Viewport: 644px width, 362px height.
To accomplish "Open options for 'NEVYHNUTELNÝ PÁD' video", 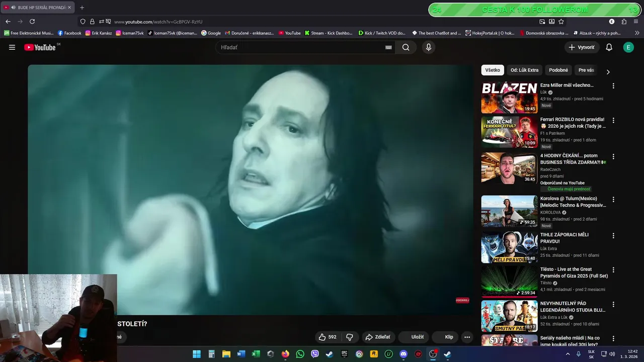I will point(613,304).
